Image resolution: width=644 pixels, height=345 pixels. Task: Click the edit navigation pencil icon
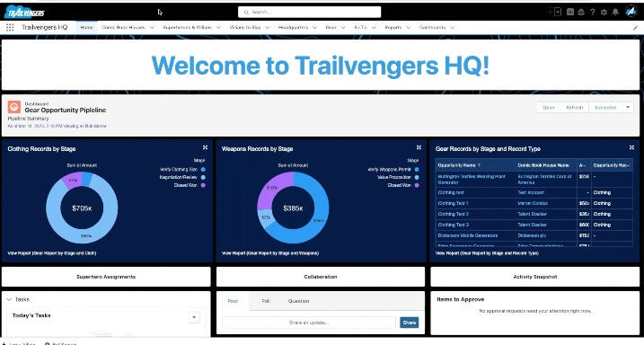[636, 28]
